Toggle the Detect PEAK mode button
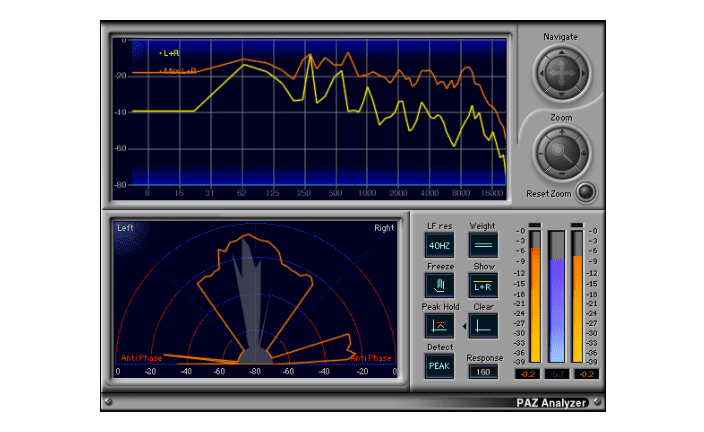Screen dimensions: 704x432 click(x=439, y=366)
